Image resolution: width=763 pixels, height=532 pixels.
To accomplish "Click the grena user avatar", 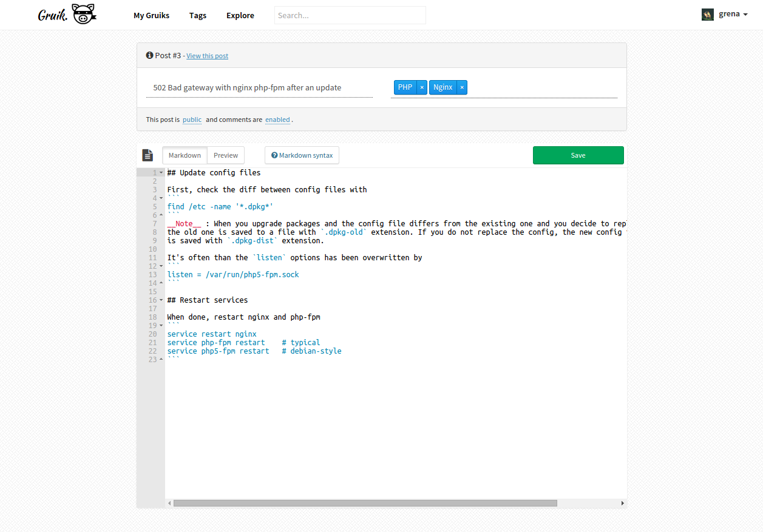I will (x=708, y=15).
